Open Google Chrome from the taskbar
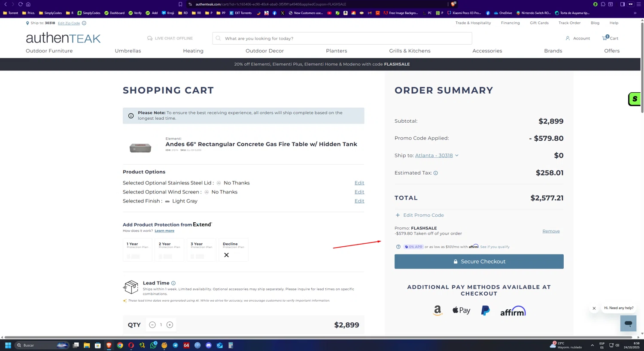Image resolution: width=644 pixels, height=351 pixels. click(x=120, y=345)
